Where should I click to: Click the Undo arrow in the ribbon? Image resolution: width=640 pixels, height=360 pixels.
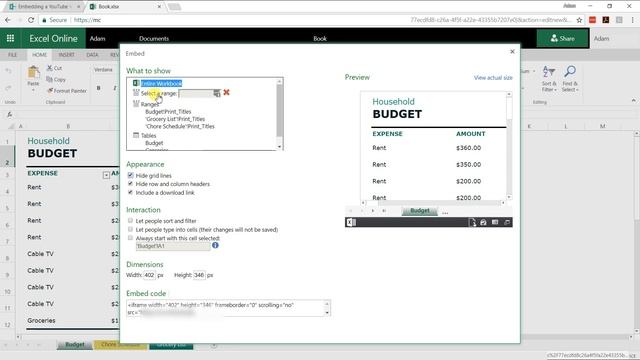tap(9, 71)
